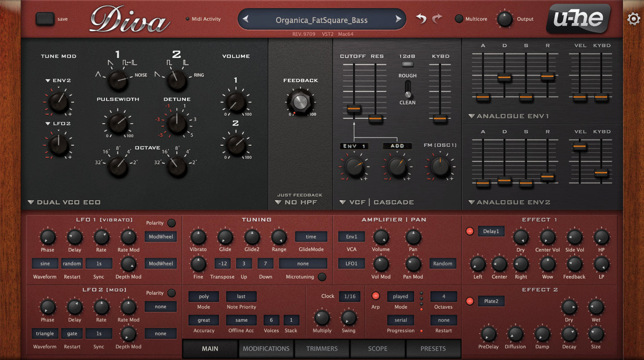The height and width of the screenshot is (360, 644).
Task: Toggle LFO 1 Polarity button
Action: [171, 223]
